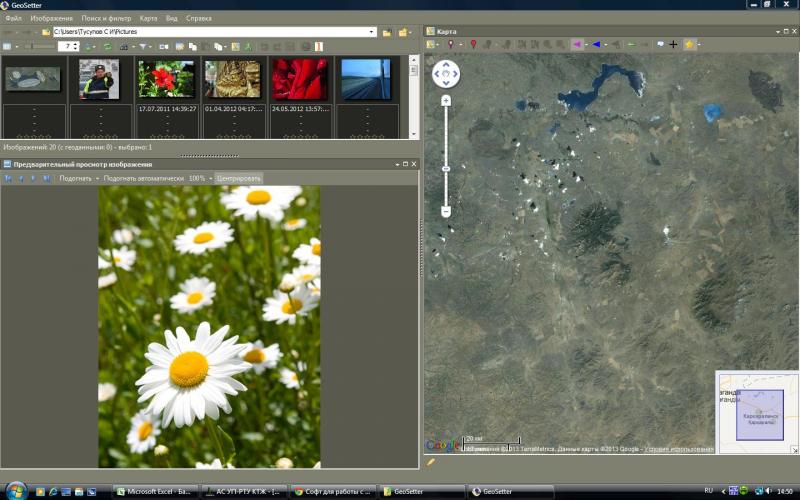Screen dimensions: 800x500
Task: Click the map vertical zoom slider handle
Action: tap(446, 169)
